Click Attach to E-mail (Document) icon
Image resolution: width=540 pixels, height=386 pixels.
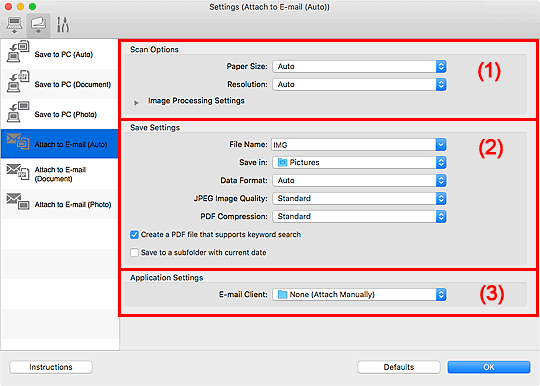[x=18, y=171]
